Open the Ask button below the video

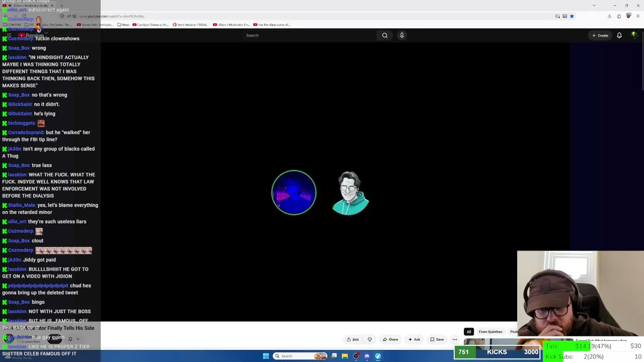click(414, 339)
